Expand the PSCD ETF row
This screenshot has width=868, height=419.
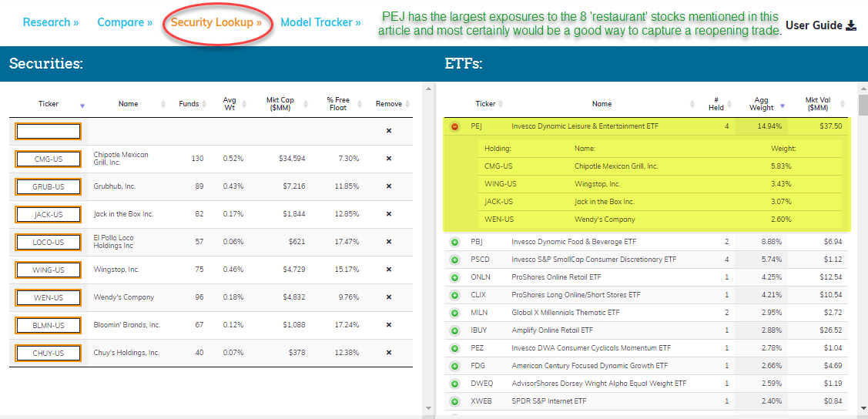[x=455, y=260]
